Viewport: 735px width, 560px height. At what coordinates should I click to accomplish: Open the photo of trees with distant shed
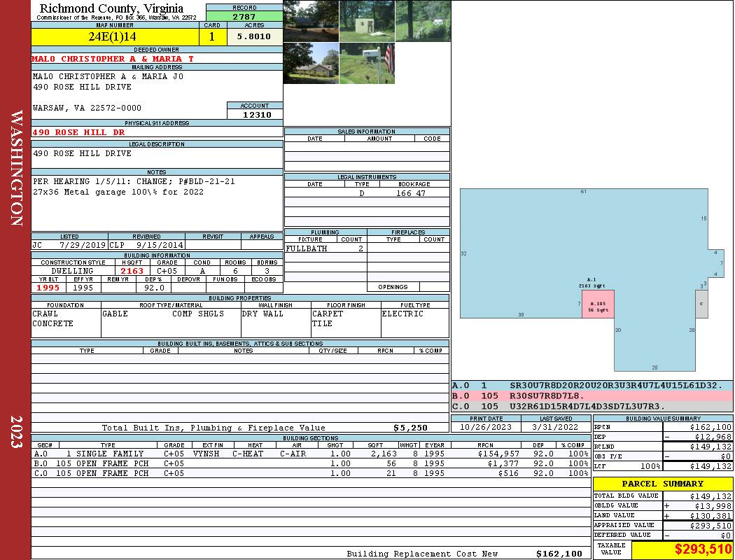(422, 21)
